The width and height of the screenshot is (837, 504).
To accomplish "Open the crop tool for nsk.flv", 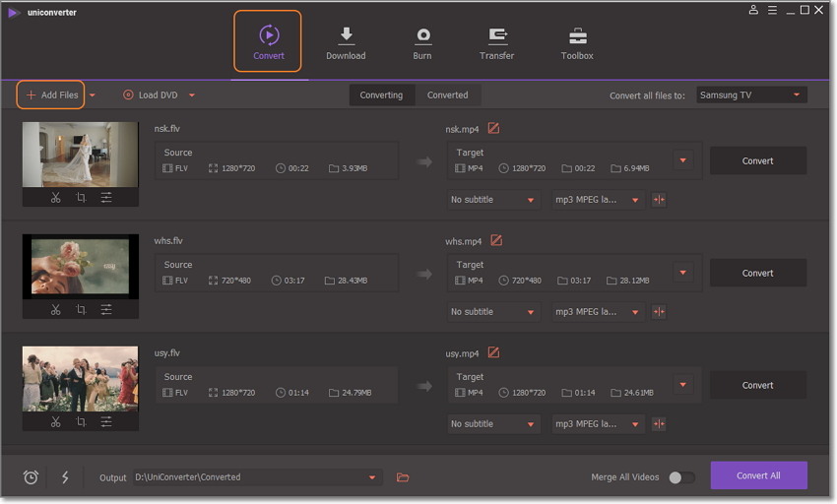I will (81, 198).
